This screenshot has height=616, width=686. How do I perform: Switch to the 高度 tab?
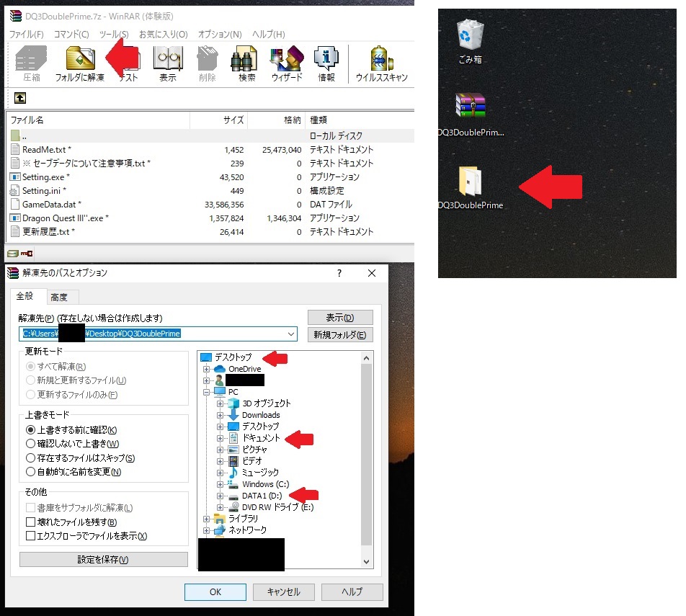click(59, 298)
